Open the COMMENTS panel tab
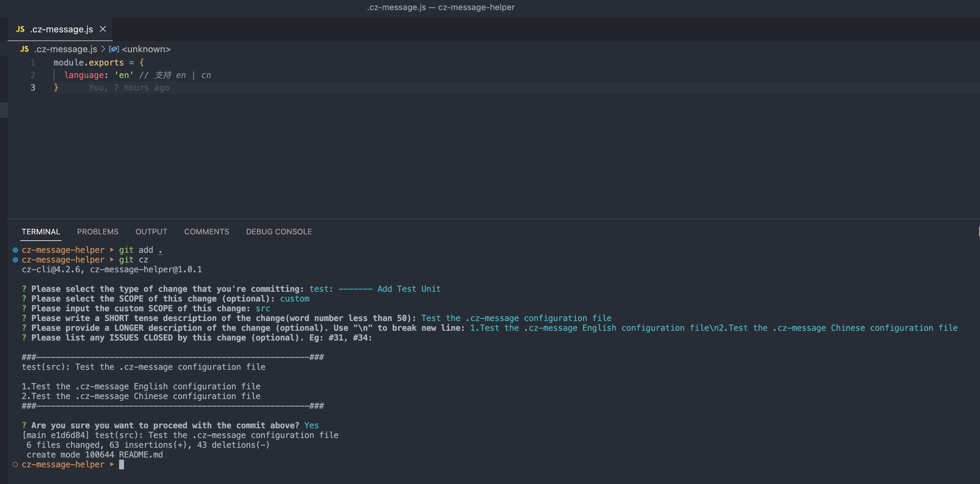980x484 pixels. (x=206, y=232)
